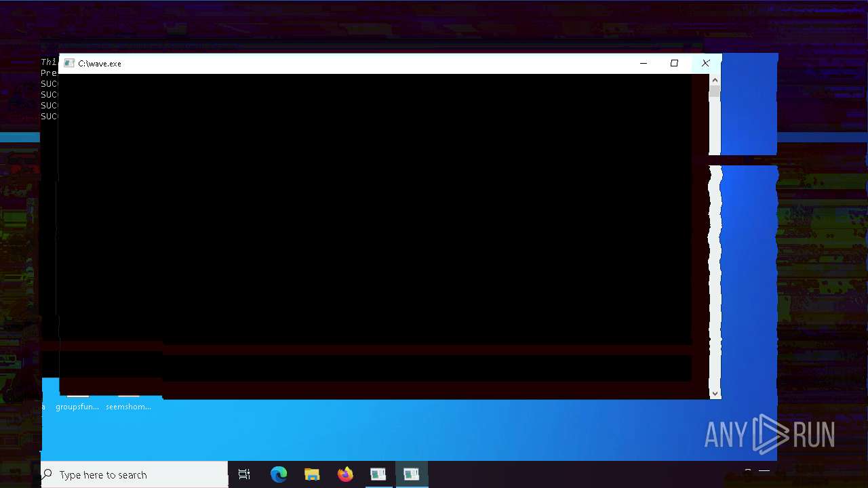Click the search magnifier icon in taskbar
Image resolution: width=868 pixels, height=488 pixels.
[47, 474]
